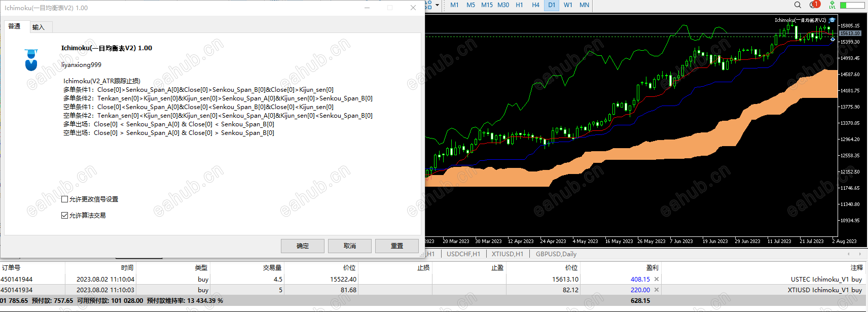Click the 止盈 column header
The width and height of the screenshot is (868, 312).
click(x=469, y=268)
